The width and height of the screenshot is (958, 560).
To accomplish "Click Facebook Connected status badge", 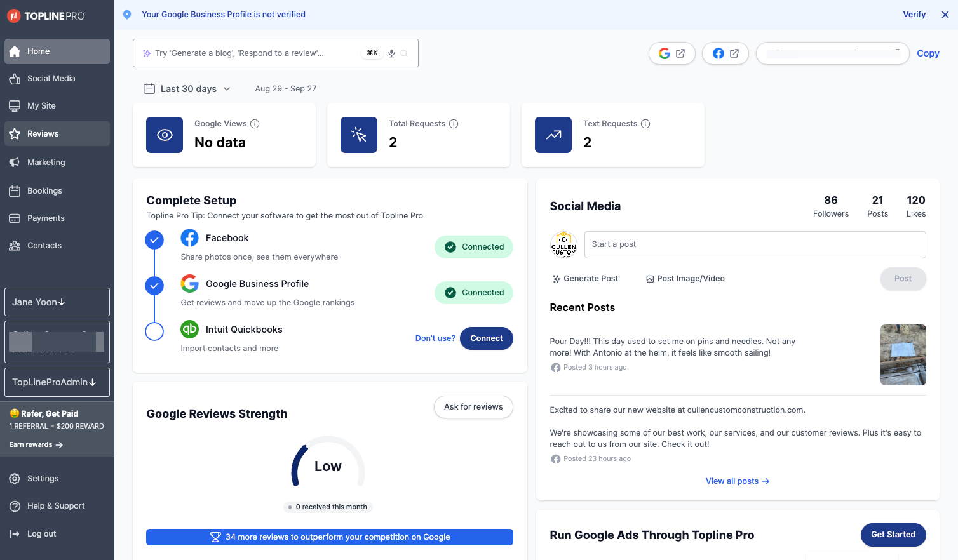I will tap(474, 247).
